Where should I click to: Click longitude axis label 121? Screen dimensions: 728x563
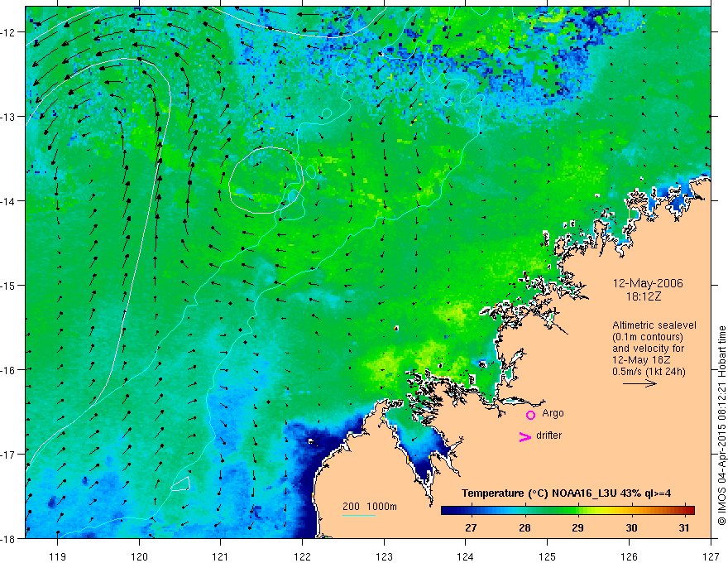(221, 556)
